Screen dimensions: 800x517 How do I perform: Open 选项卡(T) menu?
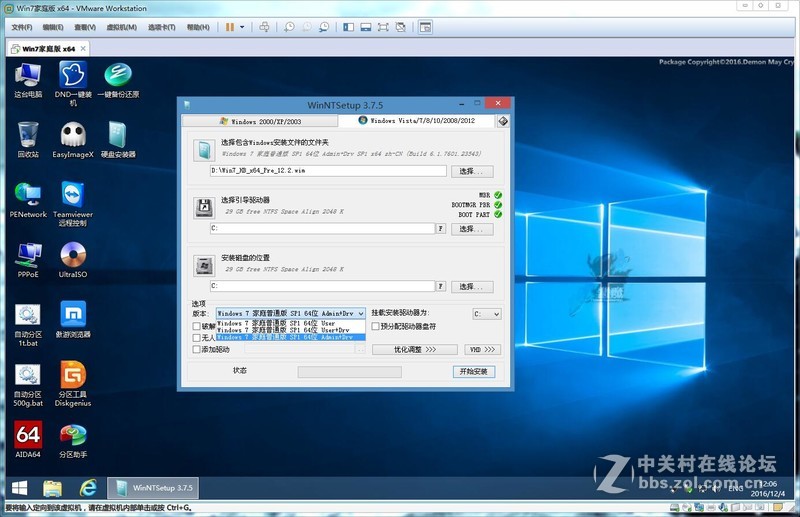[x=162, y=27]
